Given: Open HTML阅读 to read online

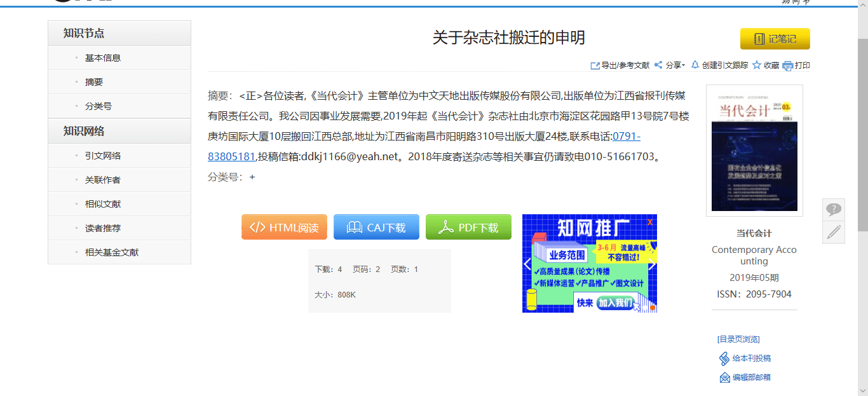Looking at the screenshot, I should 284,228.
